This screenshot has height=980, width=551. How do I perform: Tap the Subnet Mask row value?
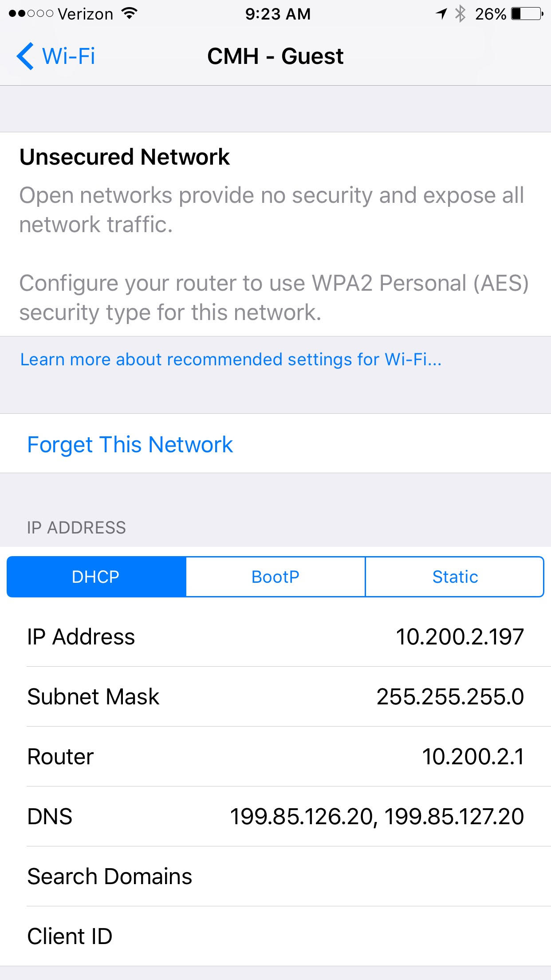coord(450,696)
